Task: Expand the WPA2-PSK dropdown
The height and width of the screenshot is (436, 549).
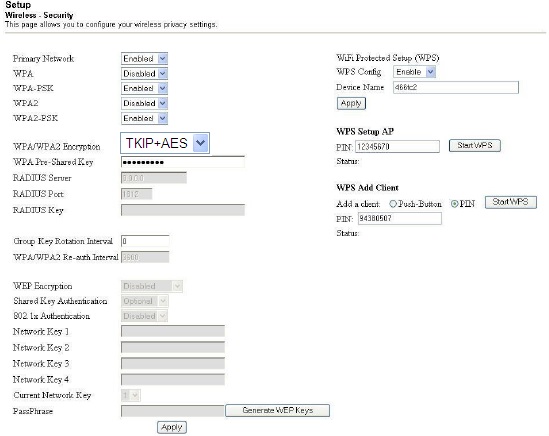Action: [144, 118]
